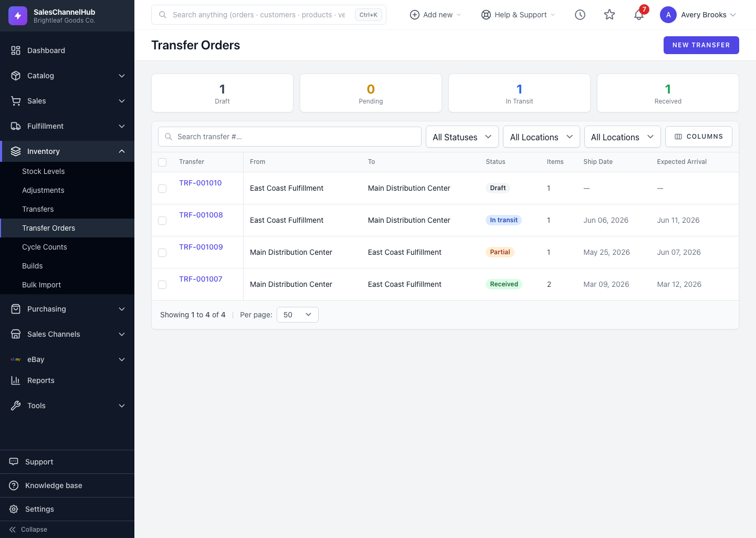Check the TRF-001009 row checkbox
This screenshot has height=538, width=756.
coord(162,253)
